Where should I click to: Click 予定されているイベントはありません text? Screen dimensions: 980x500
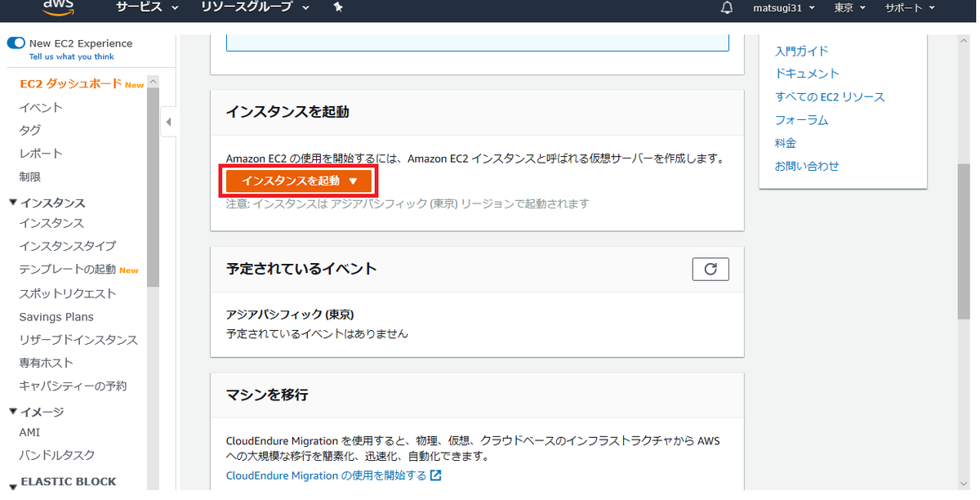(x=317, y=333)
